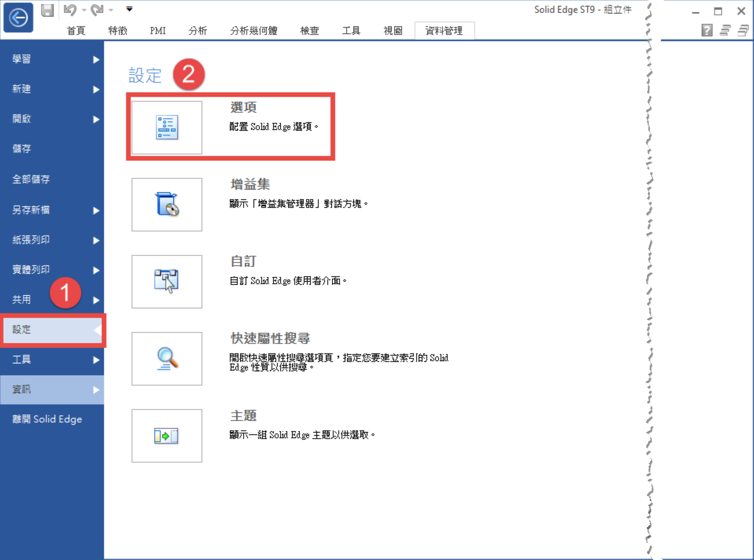
Task: Select 實體列印 in the application menu
Action: (x=52, y=270)
